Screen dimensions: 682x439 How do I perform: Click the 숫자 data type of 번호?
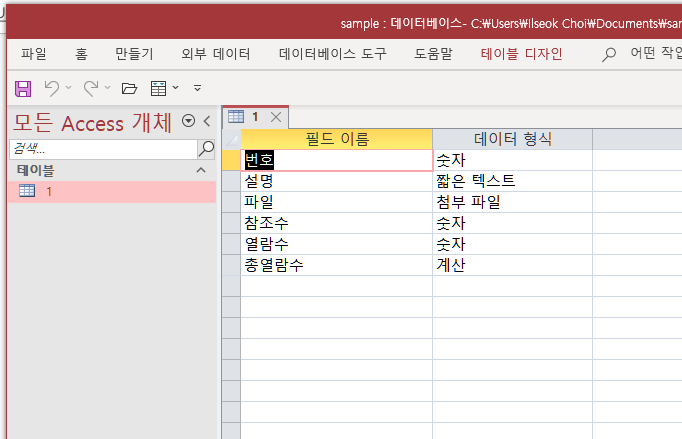pos(512,160)
